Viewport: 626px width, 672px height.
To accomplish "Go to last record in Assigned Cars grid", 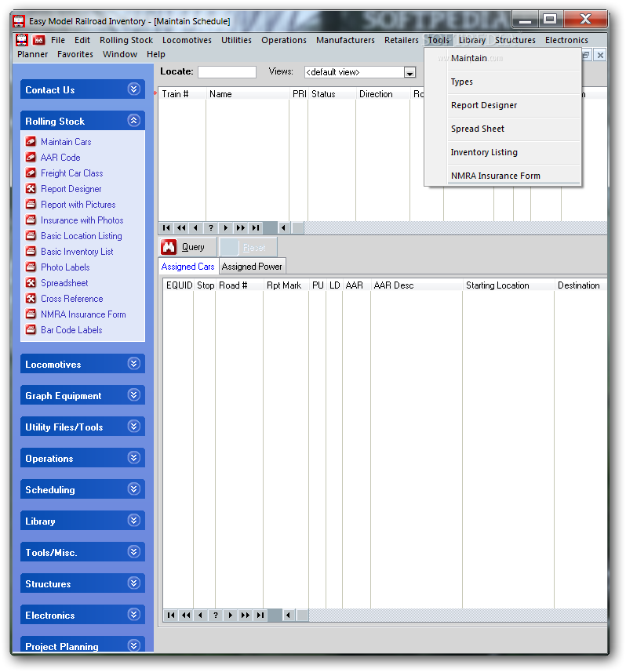I will pos(260,616).
